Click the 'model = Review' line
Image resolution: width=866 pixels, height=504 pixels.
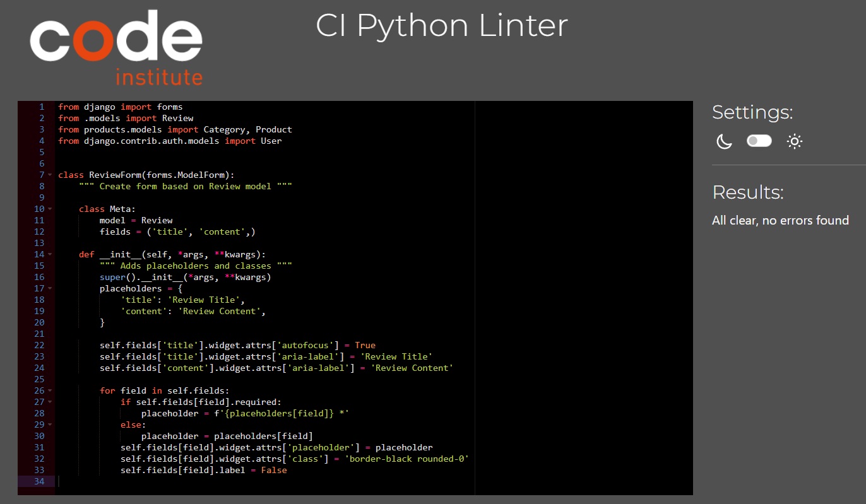coord(136,220)
